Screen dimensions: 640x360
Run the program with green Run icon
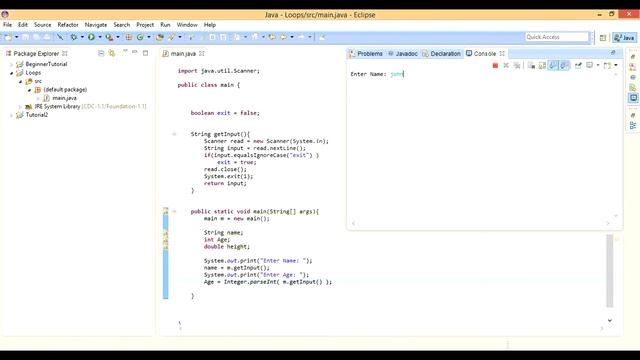coord(91,37)
